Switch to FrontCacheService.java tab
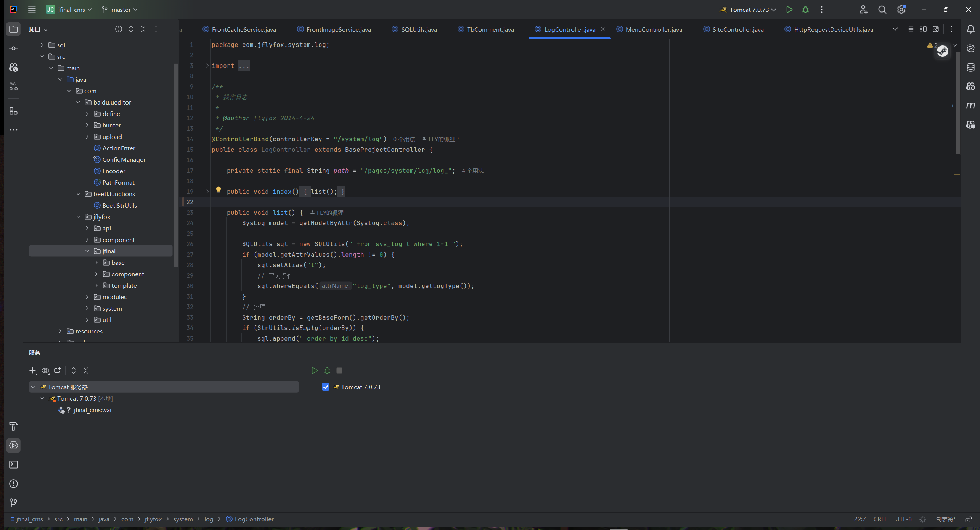The width and height of the screenshot is (980, 530). [239, 29]
